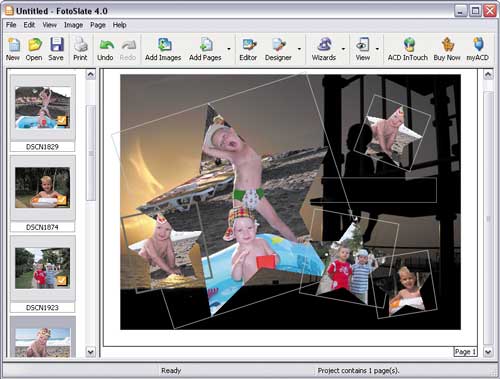
Task: Open the Wizards dropdown arrow
Action: (x=343, y=49)
